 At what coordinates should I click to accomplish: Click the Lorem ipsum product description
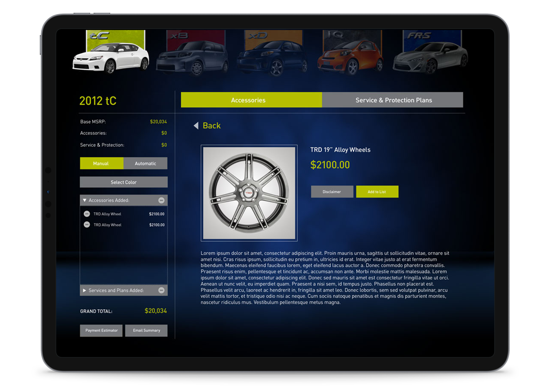tap(325, 278)
